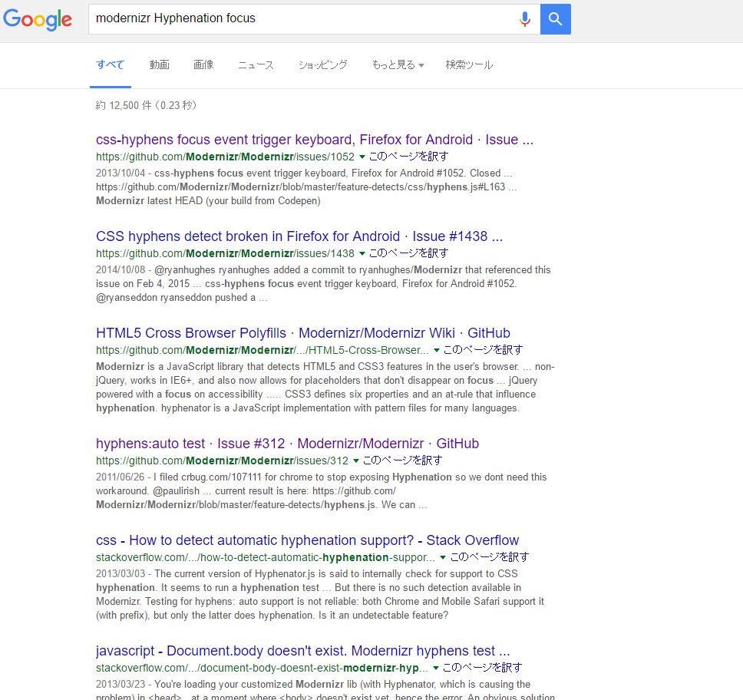This screenshot has height=700, width=743.
Task: Click the Google logo
Action: click(38, 19)
